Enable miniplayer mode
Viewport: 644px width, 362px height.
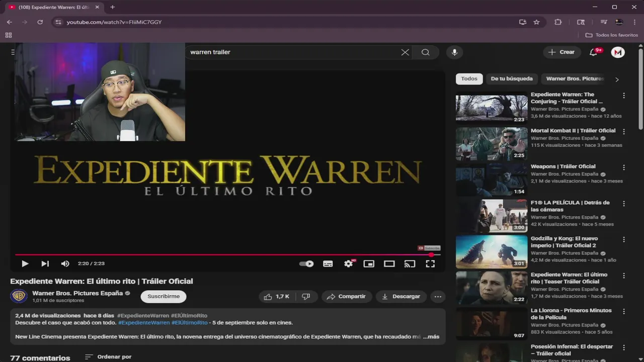point(369,263)
